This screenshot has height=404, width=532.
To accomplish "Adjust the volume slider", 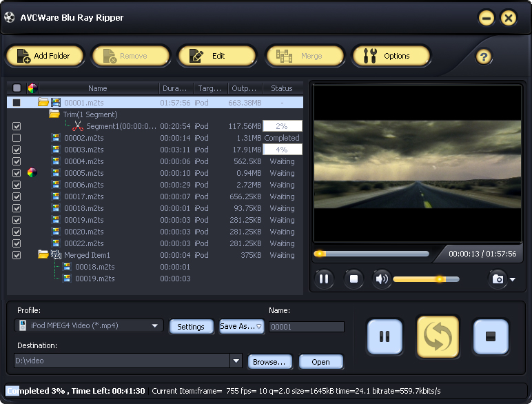I will (426, 279).
